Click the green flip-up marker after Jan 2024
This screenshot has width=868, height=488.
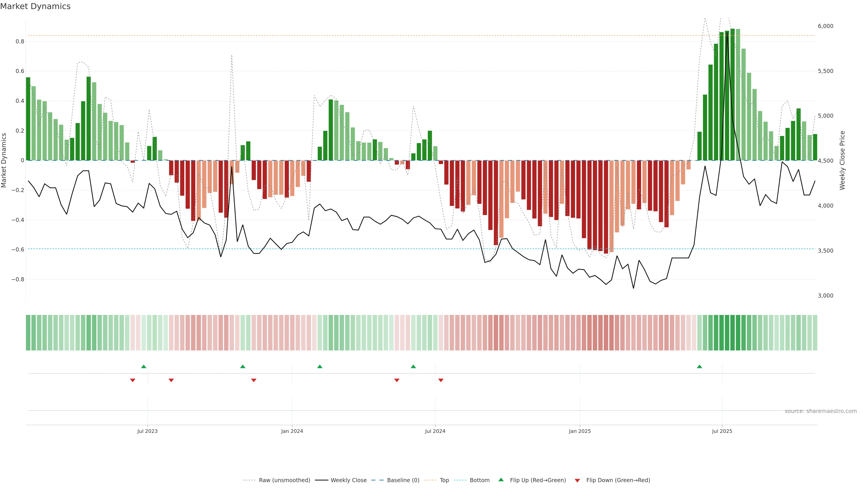320,366
